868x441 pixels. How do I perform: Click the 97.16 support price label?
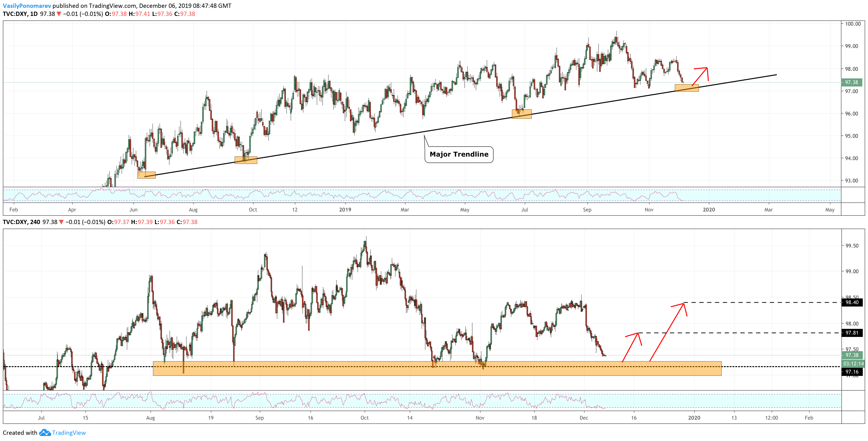coord(852,372)
